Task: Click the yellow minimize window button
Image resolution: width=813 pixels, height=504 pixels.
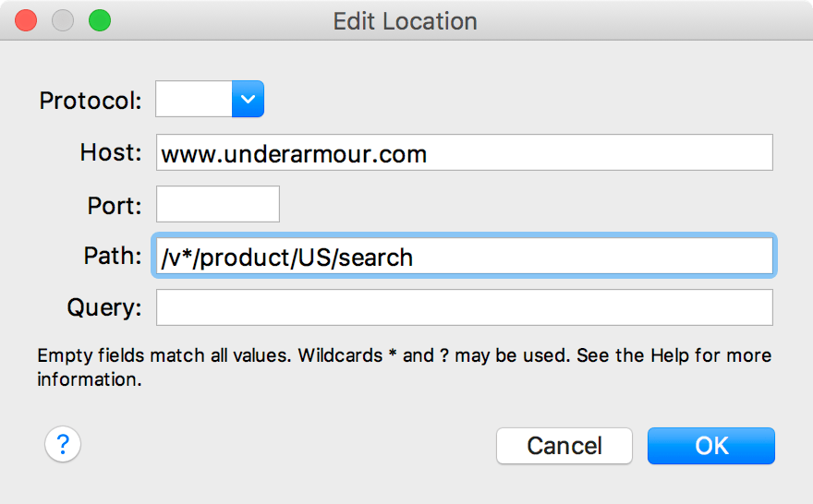Action: click(x=63, y=20)
